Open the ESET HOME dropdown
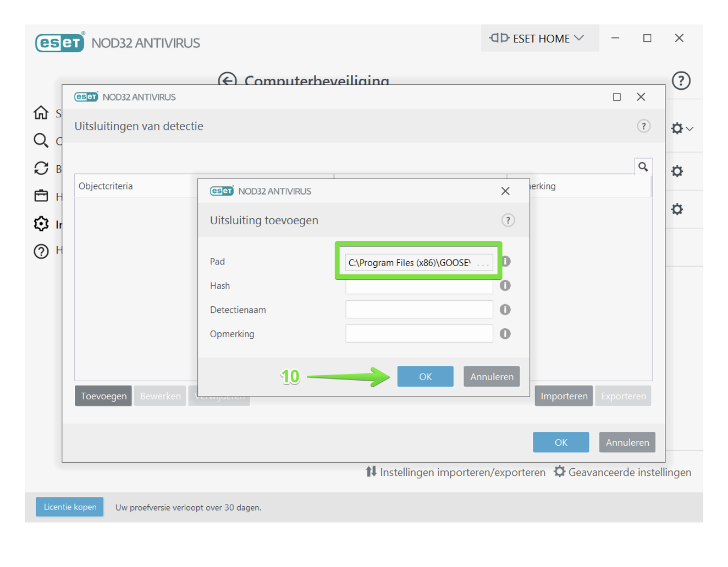 point(539,38)
